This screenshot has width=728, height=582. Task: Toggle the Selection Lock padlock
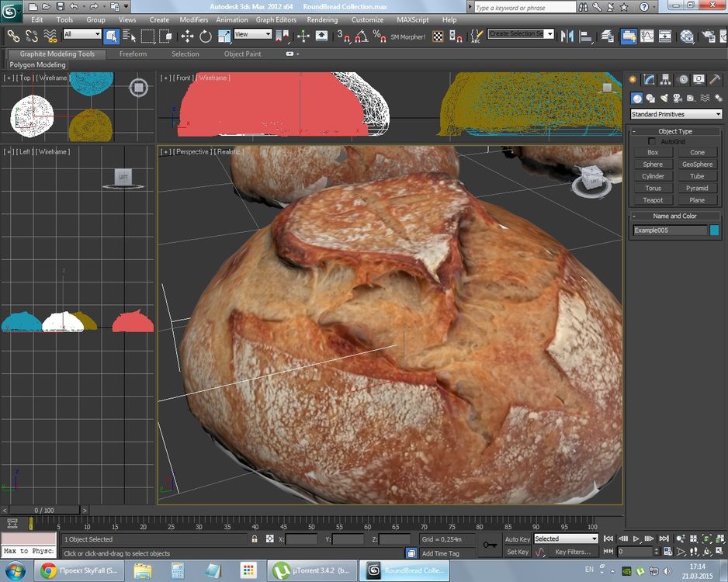click(255, 539)
